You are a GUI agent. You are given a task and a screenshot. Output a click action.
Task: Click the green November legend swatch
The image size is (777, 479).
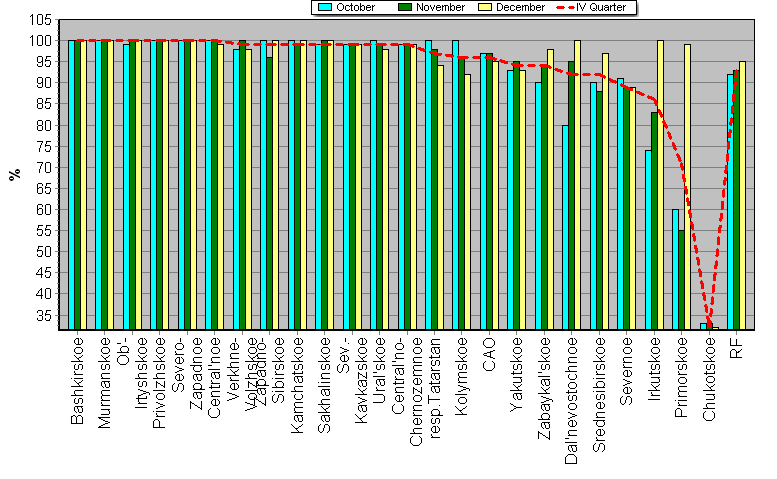point(405,7)
